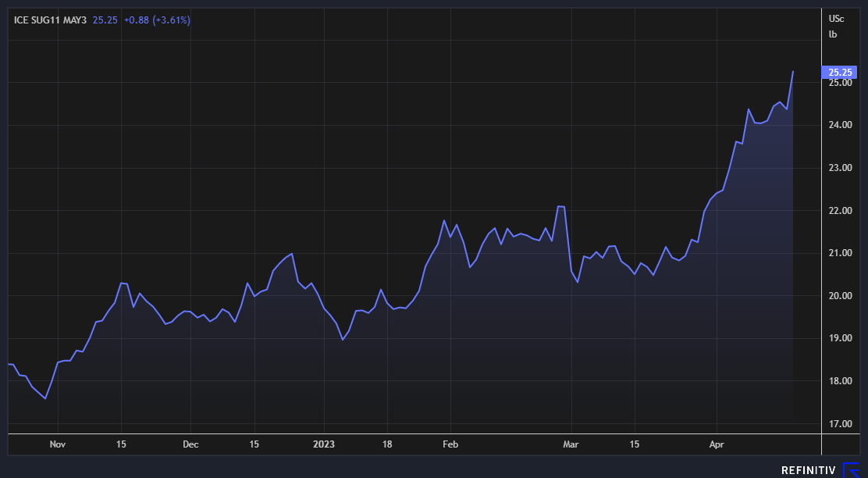The width and height of the screenshot is (868, 478).
Task: Click the Feb date label on time axis
Action: (x=450, y=444)
